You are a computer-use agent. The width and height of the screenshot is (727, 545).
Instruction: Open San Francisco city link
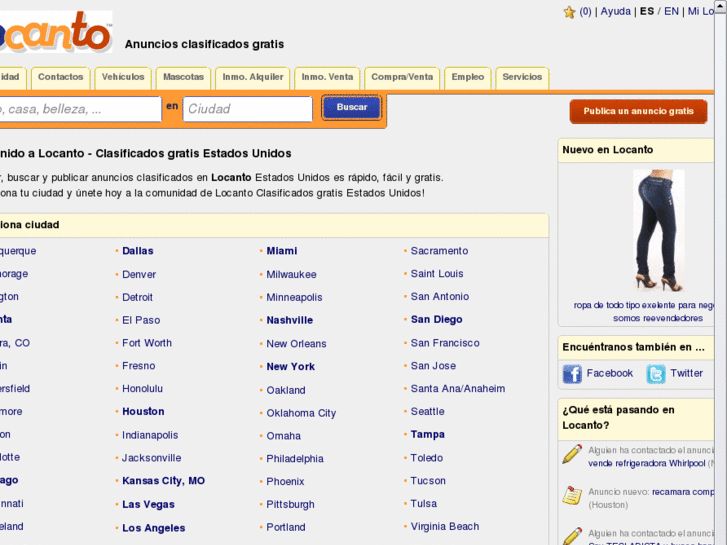[445, 343]
